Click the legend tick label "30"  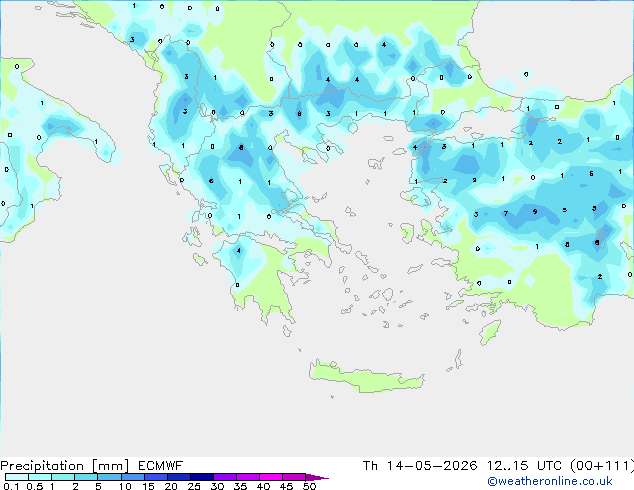coord(218,486)
